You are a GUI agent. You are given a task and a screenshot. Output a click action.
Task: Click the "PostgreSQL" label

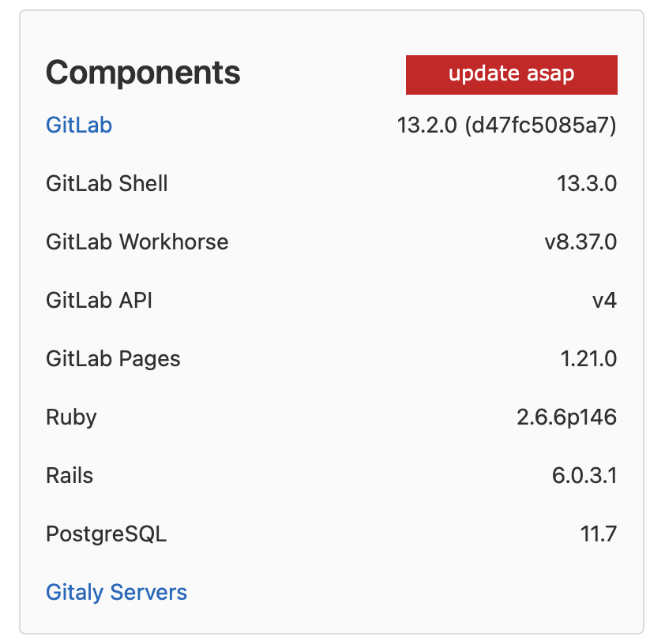(x=106, y=534)
